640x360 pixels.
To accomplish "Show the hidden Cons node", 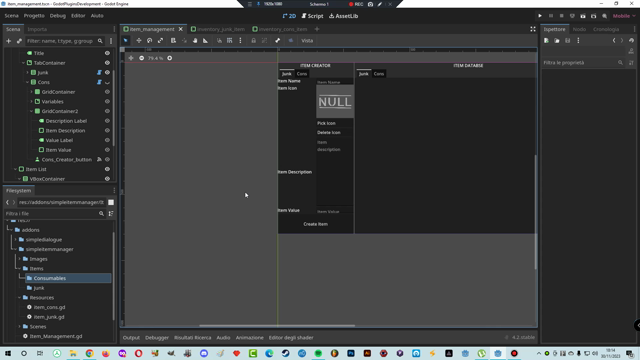I will point(107,82).
